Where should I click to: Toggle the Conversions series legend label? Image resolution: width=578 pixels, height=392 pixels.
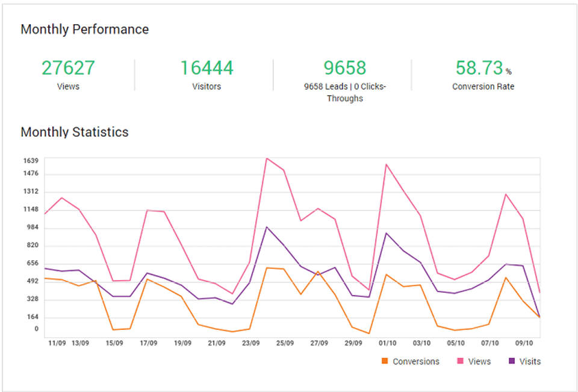(415, 361)
